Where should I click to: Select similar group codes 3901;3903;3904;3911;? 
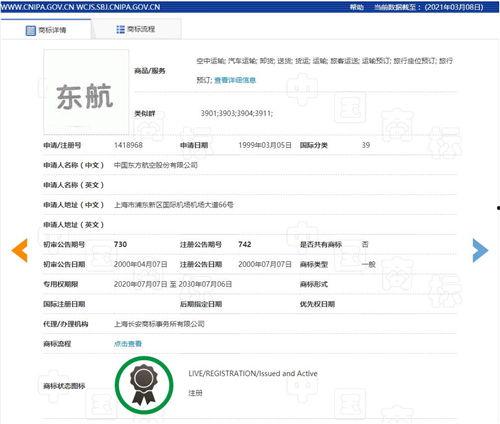pos(237,113)
